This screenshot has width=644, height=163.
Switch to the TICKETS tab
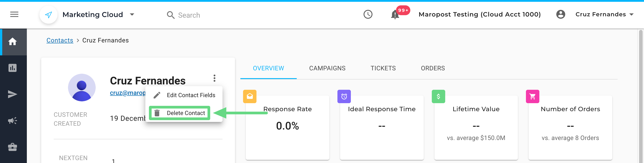383,68
